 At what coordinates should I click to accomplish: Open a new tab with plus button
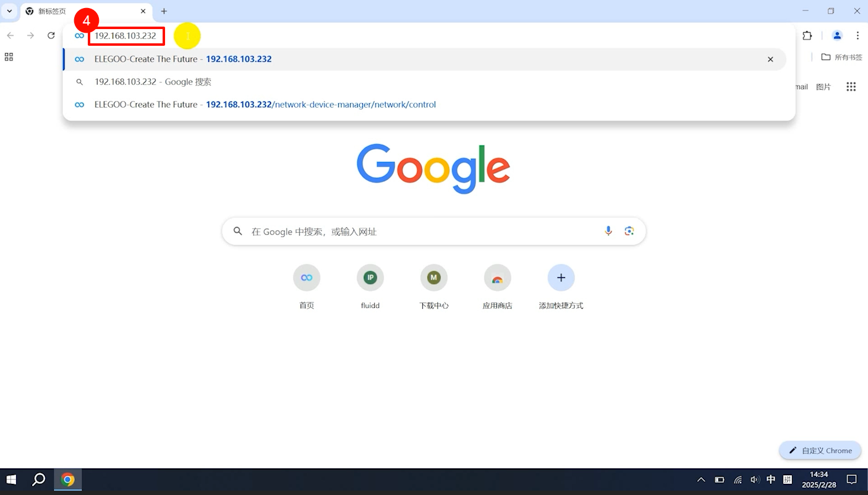(164, 11)
